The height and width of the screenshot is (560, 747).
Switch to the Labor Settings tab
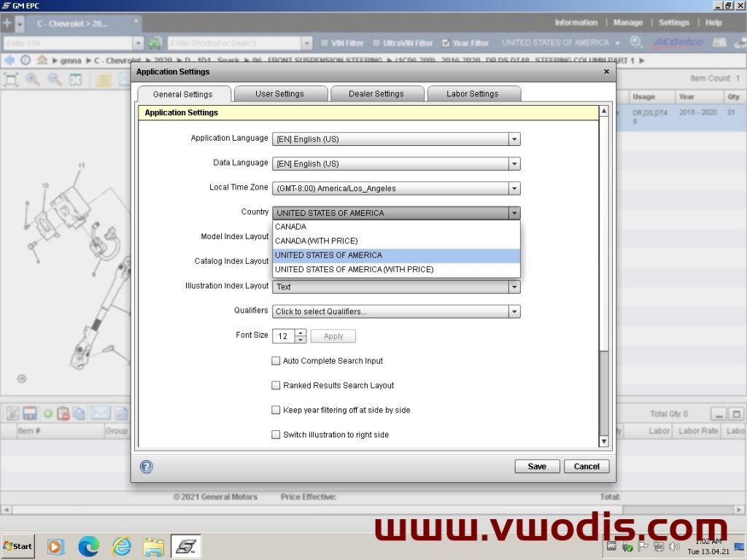[473, 93]
